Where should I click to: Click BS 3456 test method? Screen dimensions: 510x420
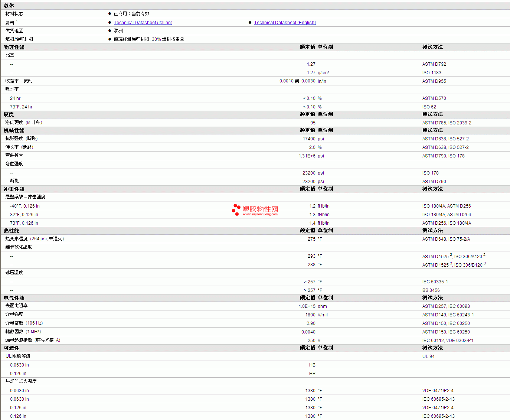pyautogui.click(x=431, y=290)
